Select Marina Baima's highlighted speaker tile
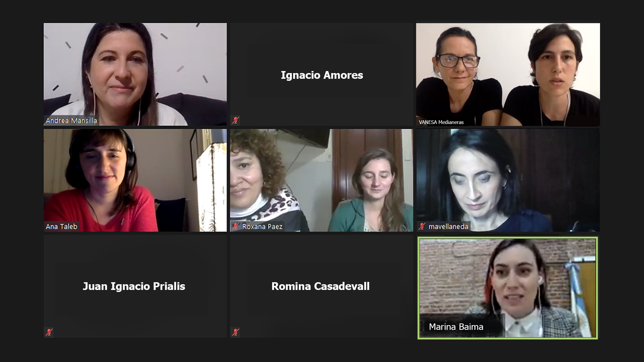 [x=507, y=288]
